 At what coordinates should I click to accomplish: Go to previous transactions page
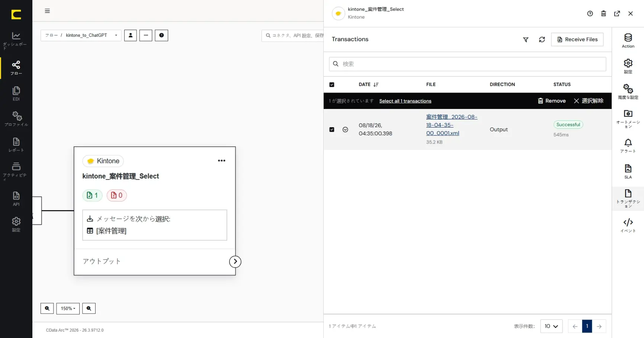tap(575, 326)
